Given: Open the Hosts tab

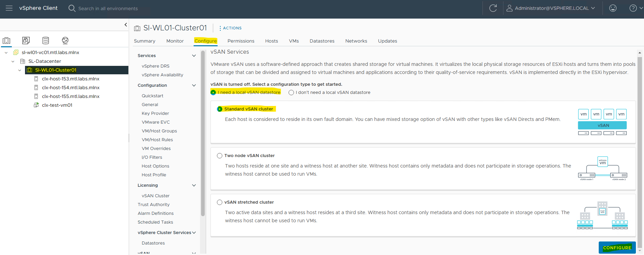Looking at the screenshot, I should pyautogui.click(x=272, y=41).
